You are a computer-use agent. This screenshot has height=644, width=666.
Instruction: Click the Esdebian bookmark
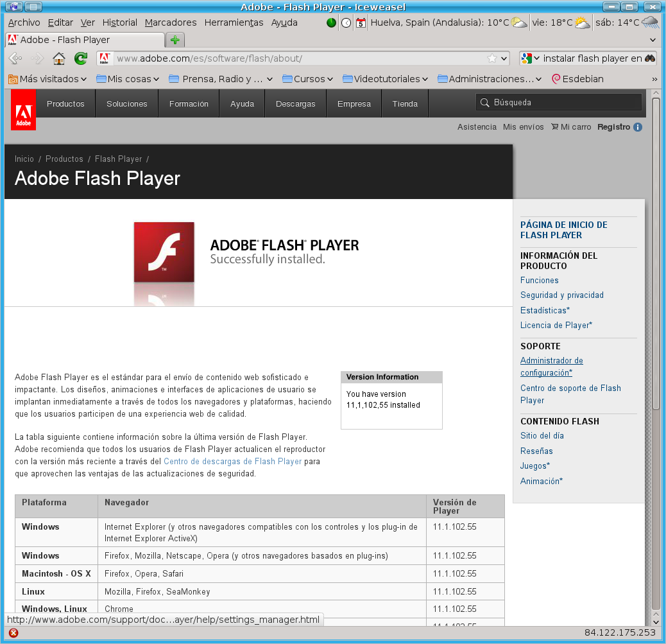(577, 79)
